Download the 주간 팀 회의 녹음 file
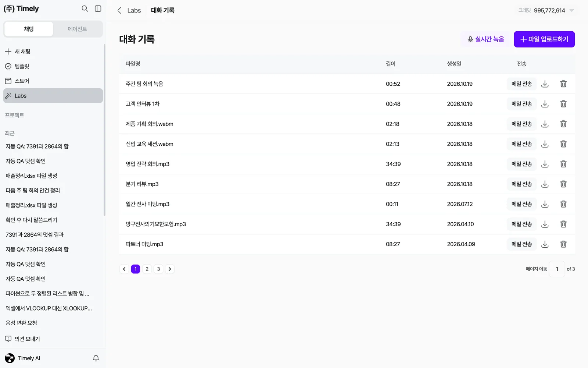Viewport: 588px width, 368px height. coord(545,84)
